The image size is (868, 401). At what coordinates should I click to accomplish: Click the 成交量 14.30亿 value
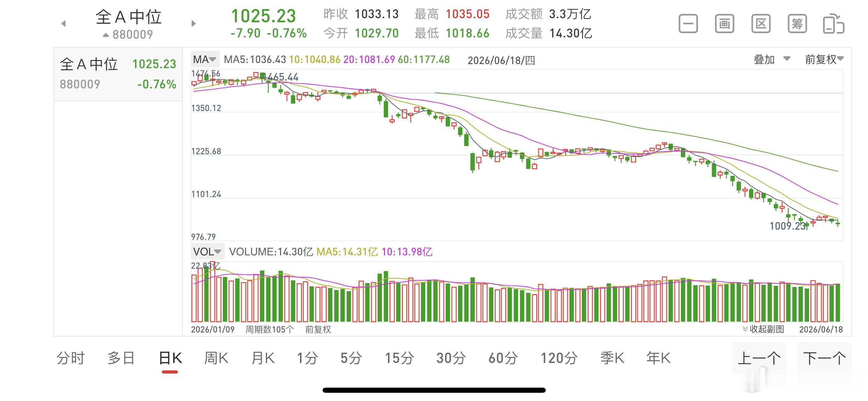coord(571,33)
